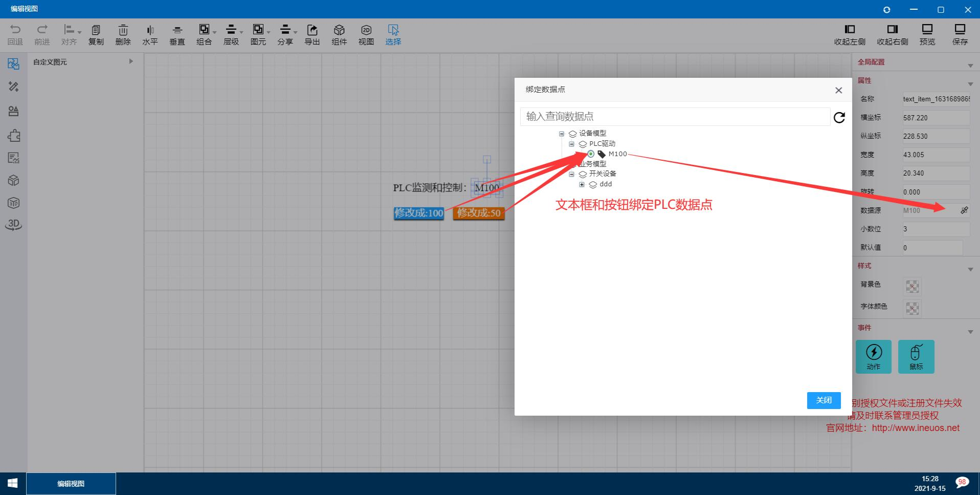Click the 视图 2D view toolbar icon
Viewport: 980px width, 495px height.
pos(366,35)
